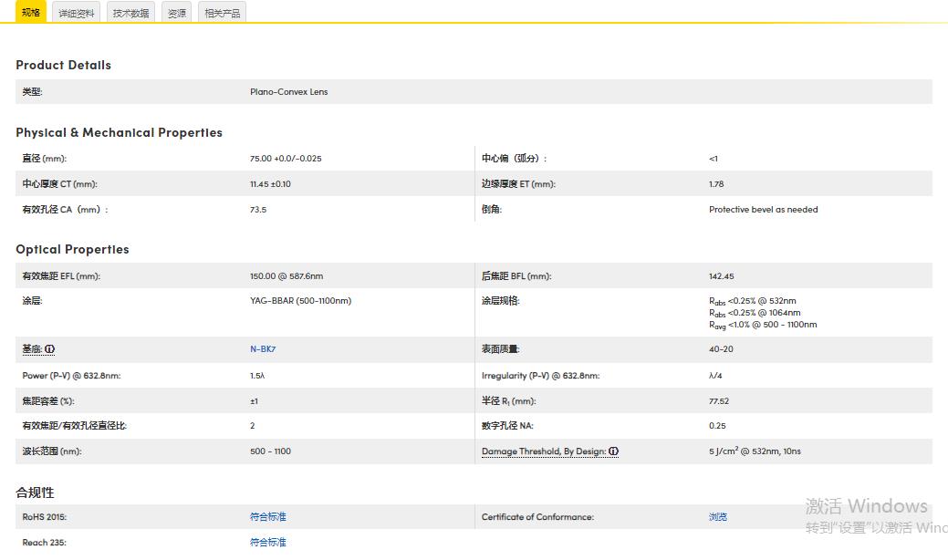Click the Protective bevel as needed value
Screen dimensions: 948x560
[x=763, y=210]
